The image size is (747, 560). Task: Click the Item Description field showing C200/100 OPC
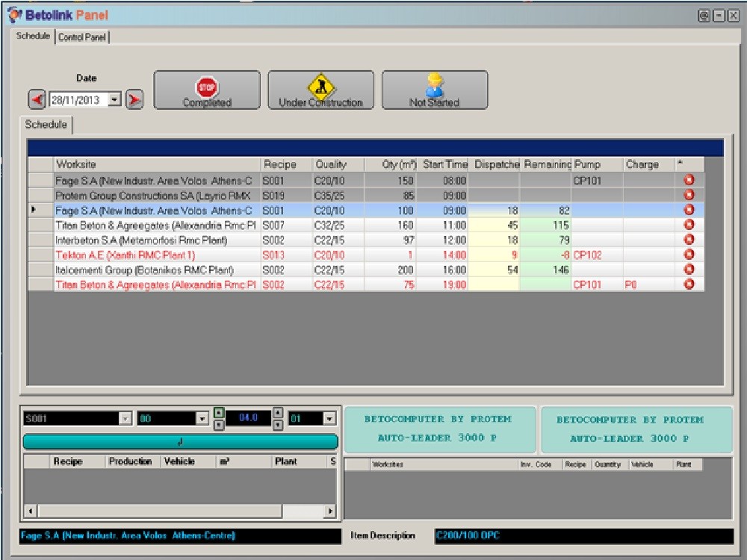tap(583, 535)
